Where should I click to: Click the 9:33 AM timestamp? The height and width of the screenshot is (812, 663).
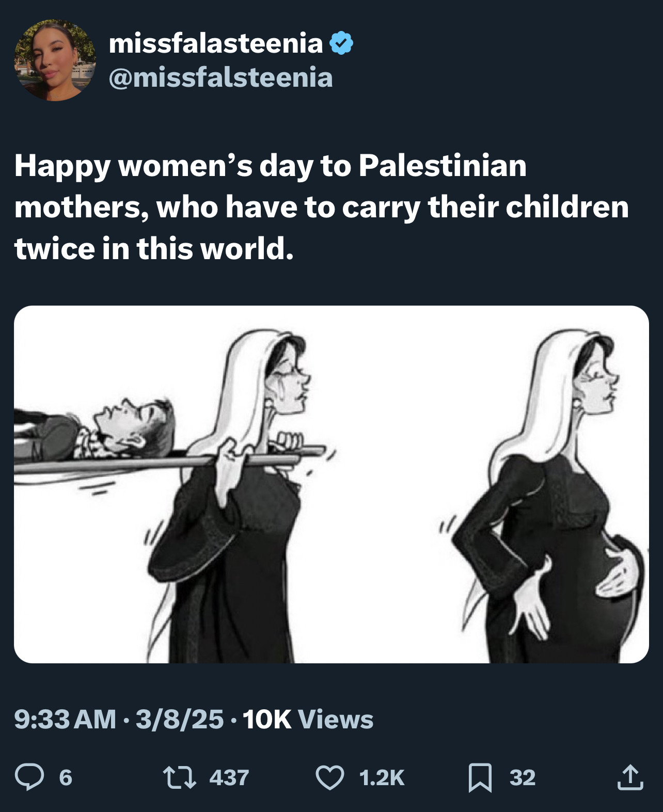pyautogui.click(x=65, y=719)
